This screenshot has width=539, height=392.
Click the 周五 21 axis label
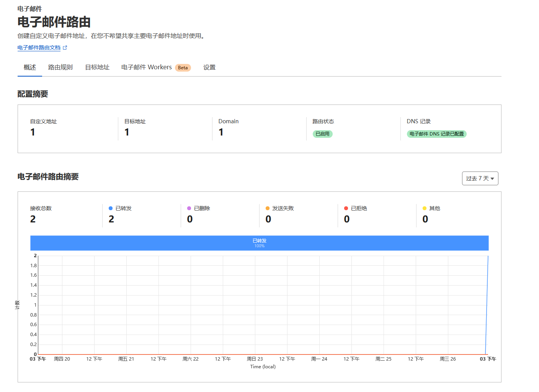pyautogui.click(x=126, y=359)
